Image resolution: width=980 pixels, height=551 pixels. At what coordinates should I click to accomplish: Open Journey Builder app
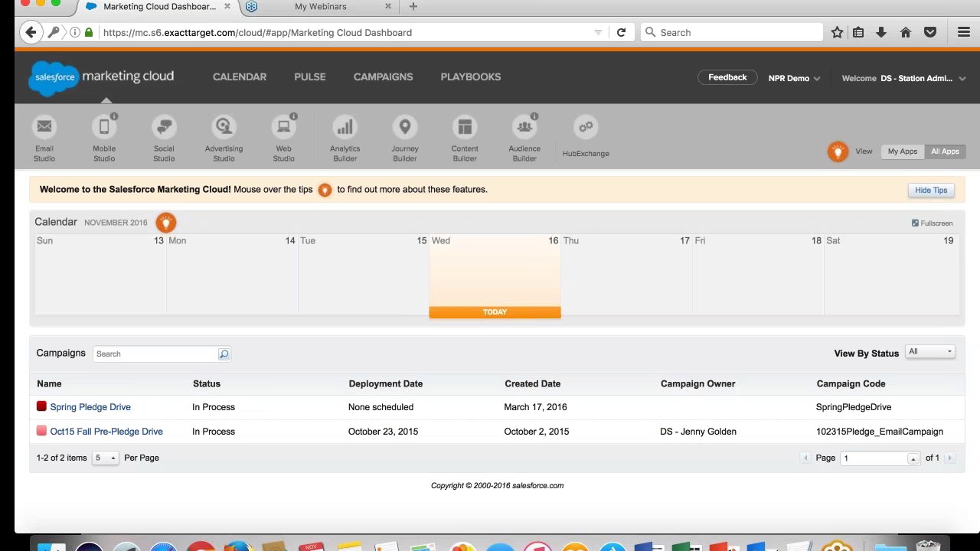pos(405,139)
